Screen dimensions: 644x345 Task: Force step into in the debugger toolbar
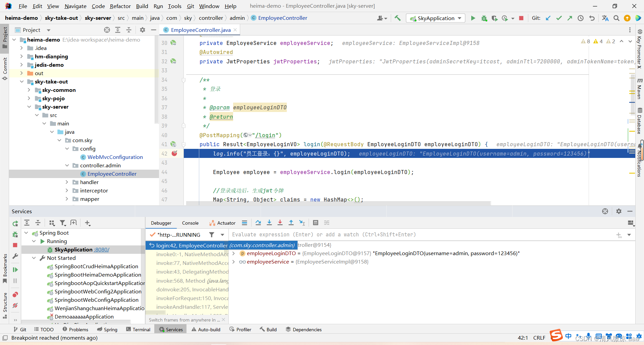tap(280, 223)
